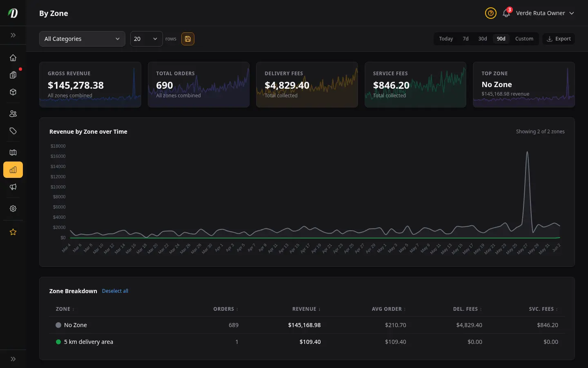
Task: Open the 20 rows dropdown
Action: click(x=147, y=39)
